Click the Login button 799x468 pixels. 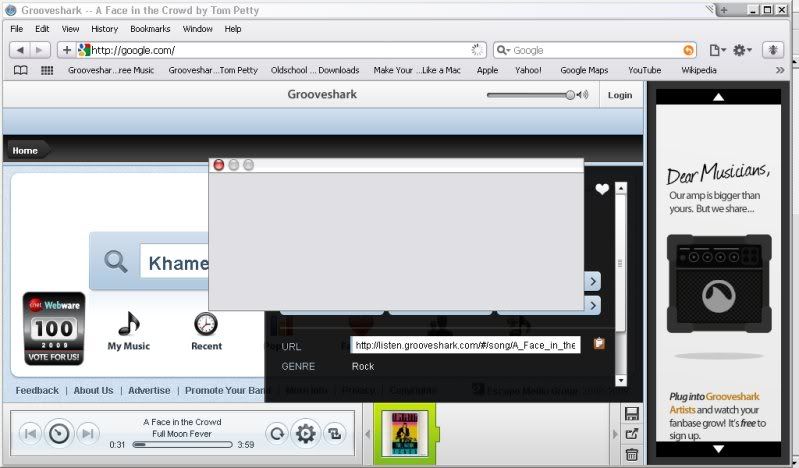pos(620,95)
